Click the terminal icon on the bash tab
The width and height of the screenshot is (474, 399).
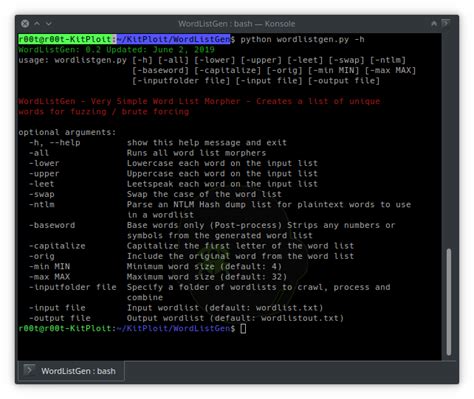[x=29, y=370]
